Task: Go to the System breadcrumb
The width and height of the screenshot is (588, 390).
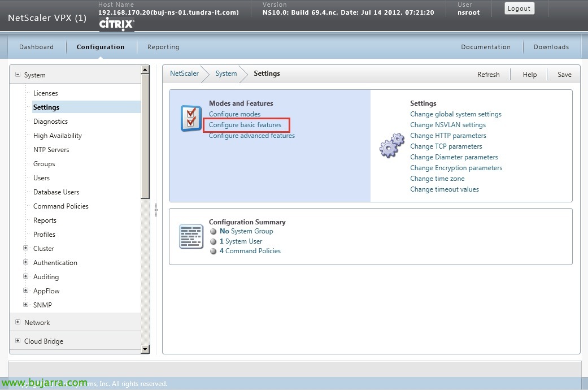Action: 226,73
